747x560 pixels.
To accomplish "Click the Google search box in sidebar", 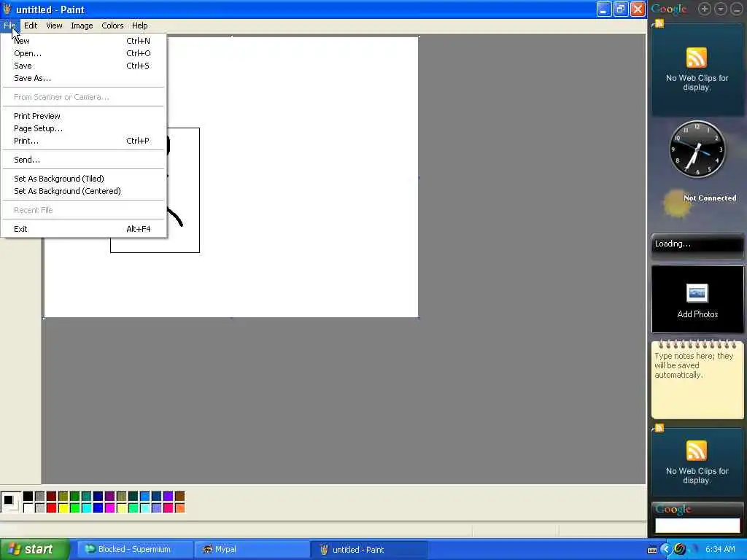I will (697, 526).
